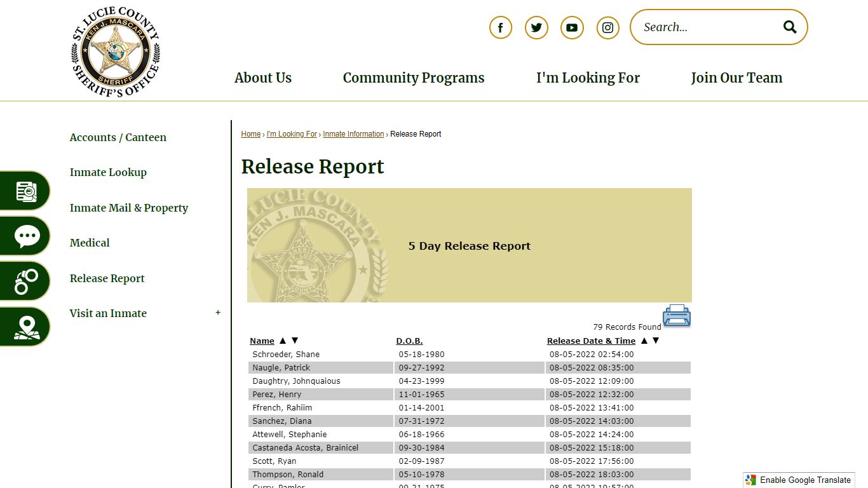Select Release Report in sidebar

point(107,278)
